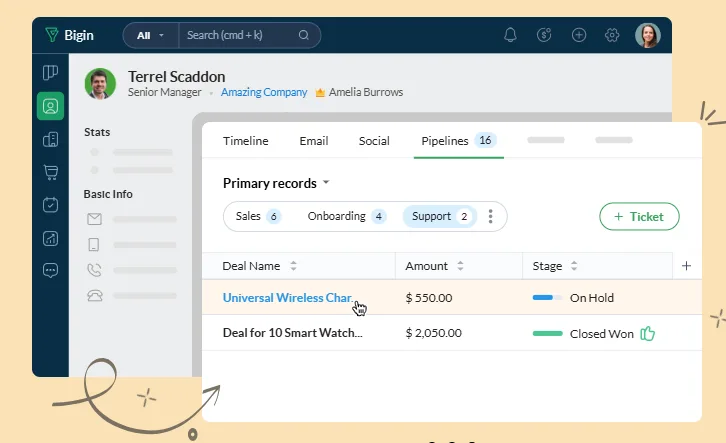Open the Amazing Company link
726x443 pixels.
click(x=264, y=92)
